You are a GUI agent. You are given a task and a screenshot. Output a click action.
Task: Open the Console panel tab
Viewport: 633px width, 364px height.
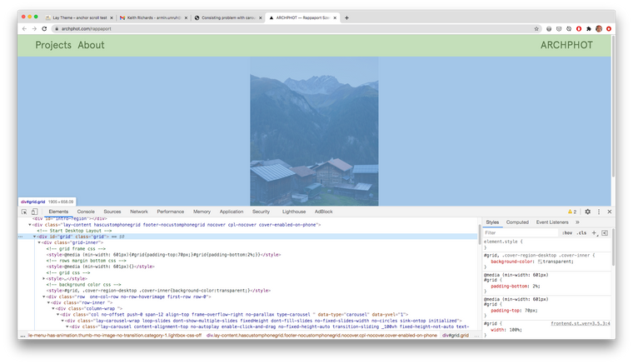pos(86,212)
